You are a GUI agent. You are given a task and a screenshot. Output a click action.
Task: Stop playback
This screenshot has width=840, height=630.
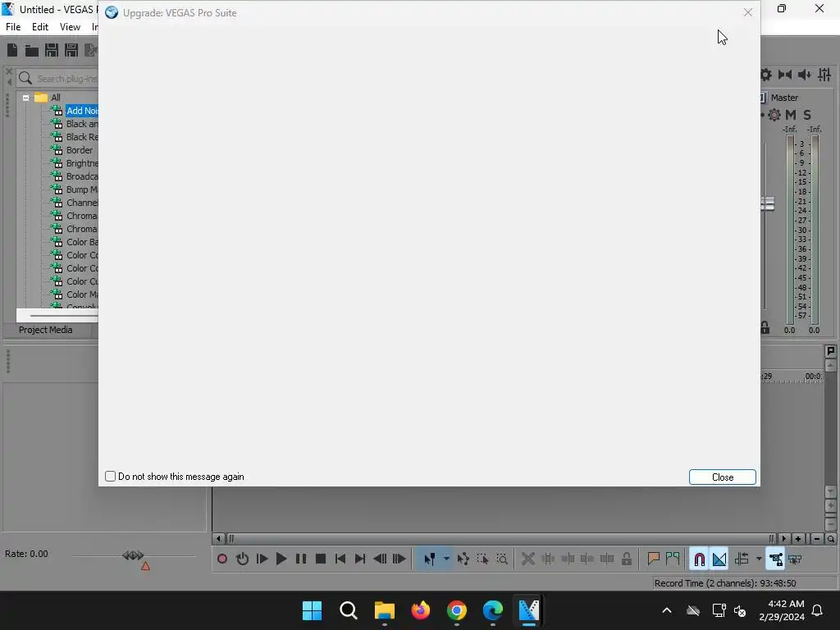pos(321,559)
